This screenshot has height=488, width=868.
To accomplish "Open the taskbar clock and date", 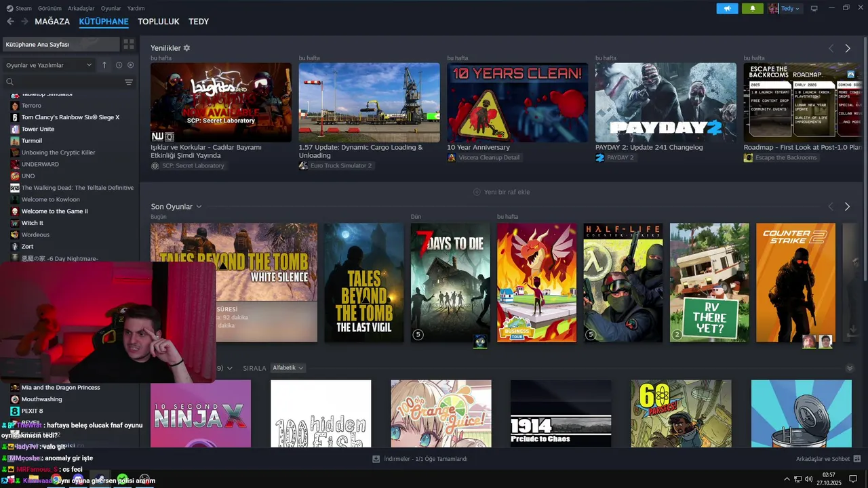I will (829, 479).
